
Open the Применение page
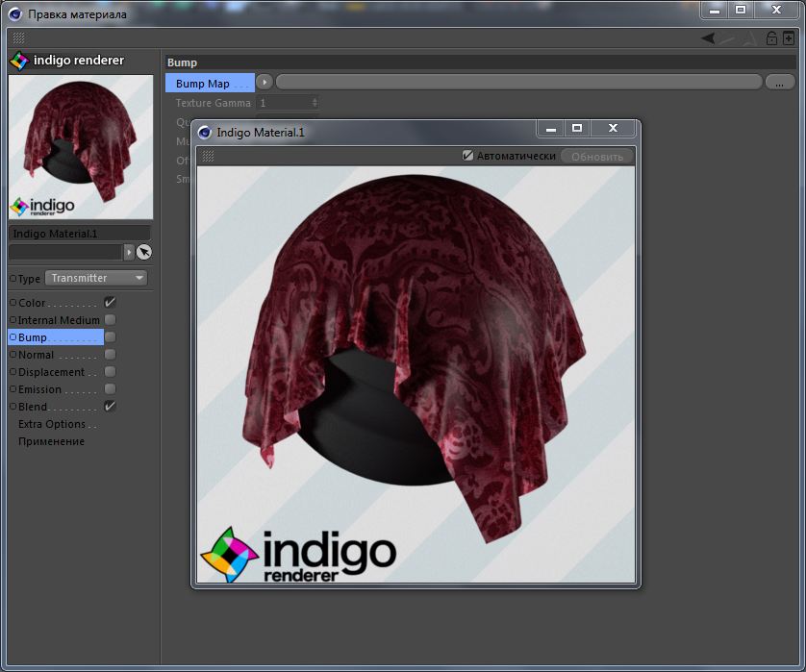(x=51, y=441)
